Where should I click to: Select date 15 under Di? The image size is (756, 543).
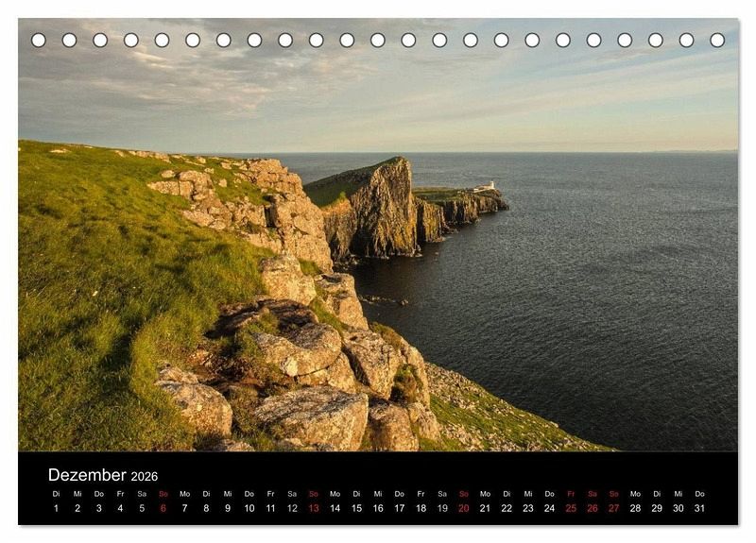pyautogui.click(x=356, y=508)
